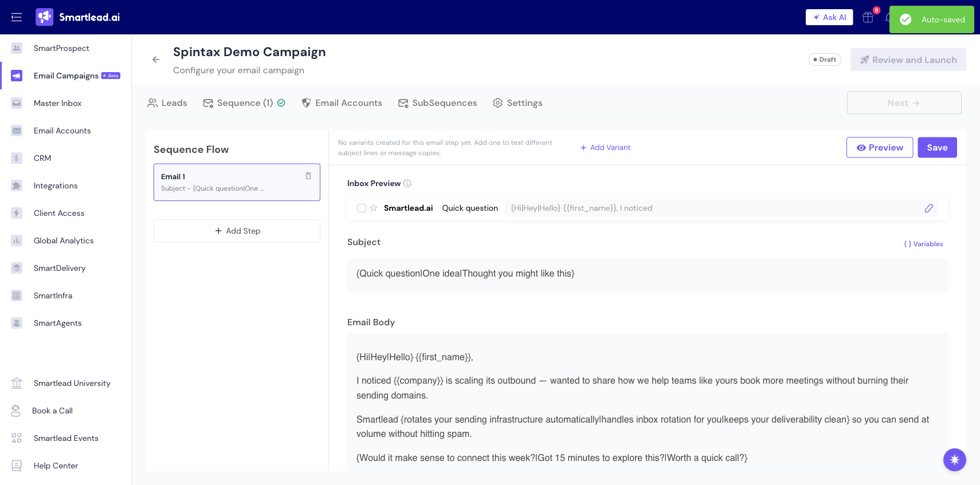The height and width of the screenshot is (485, 980).
Task: Click the Integrations puzzle icon
Action: coord(17,186)
